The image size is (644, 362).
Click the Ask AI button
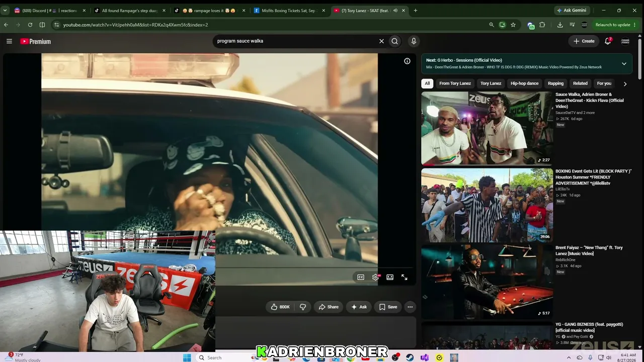point(359,307)
